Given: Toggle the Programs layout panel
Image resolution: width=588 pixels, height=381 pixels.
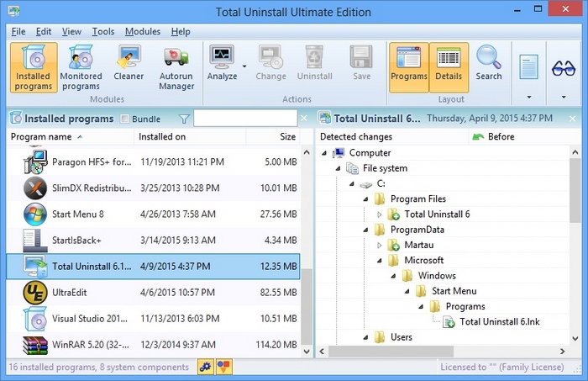Looking at the screenshot, I should [408, 66].
